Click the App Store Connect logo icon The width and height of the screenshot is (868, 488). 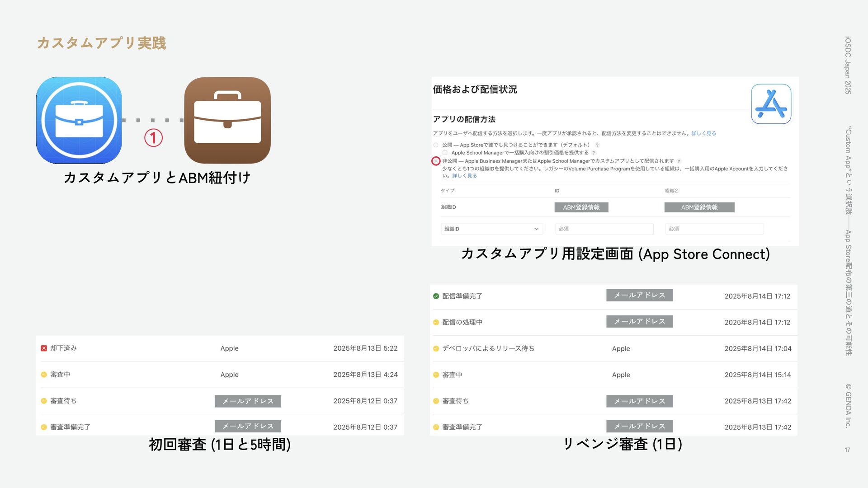click(x=771, y=104)
